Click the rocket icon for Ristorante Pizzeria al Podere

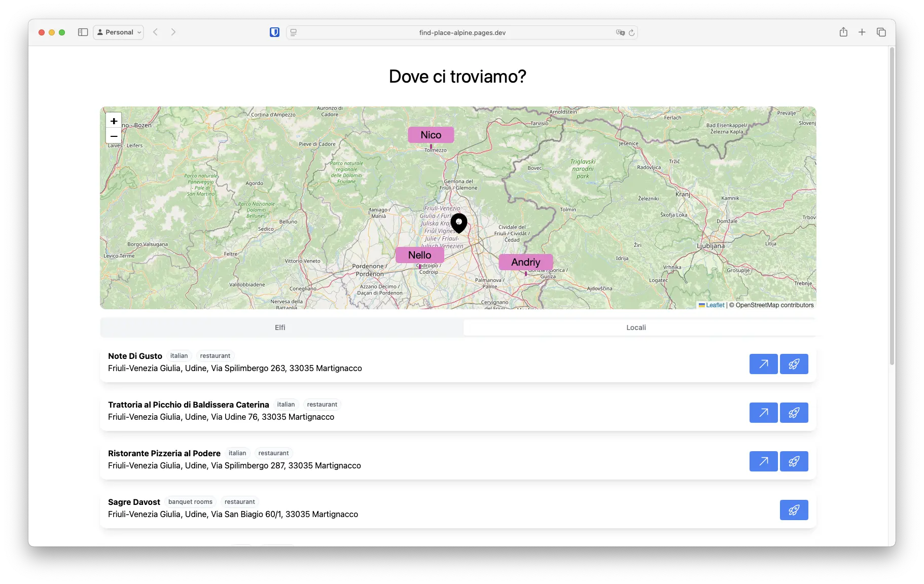pos(794,461)
